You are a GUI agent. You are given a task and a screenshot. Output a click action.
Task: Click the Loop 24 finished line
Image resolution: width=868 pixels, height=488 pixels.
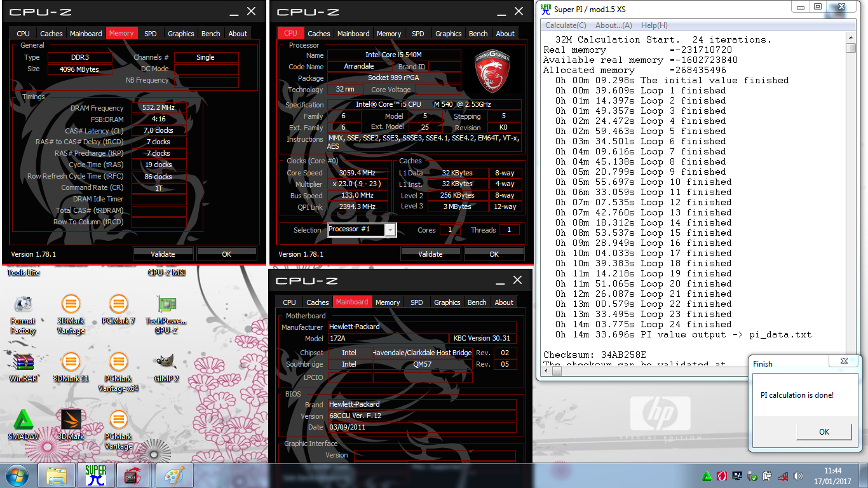(643, 324)
